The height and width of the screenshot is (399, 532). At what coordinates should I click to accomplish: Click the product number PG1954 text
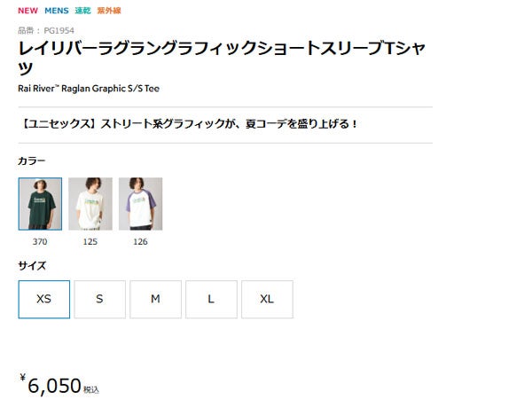pyautogui.click(x=46, y=30)
